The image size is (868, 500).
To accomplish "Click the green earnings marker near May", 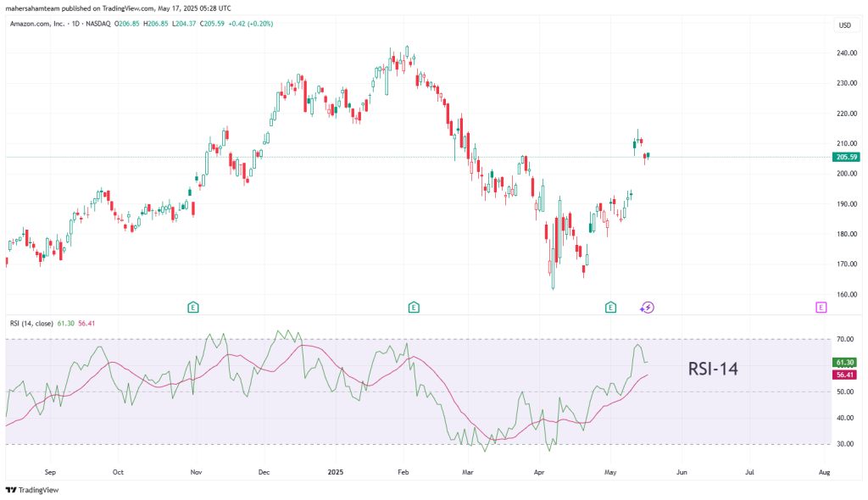I will (610, 307).
